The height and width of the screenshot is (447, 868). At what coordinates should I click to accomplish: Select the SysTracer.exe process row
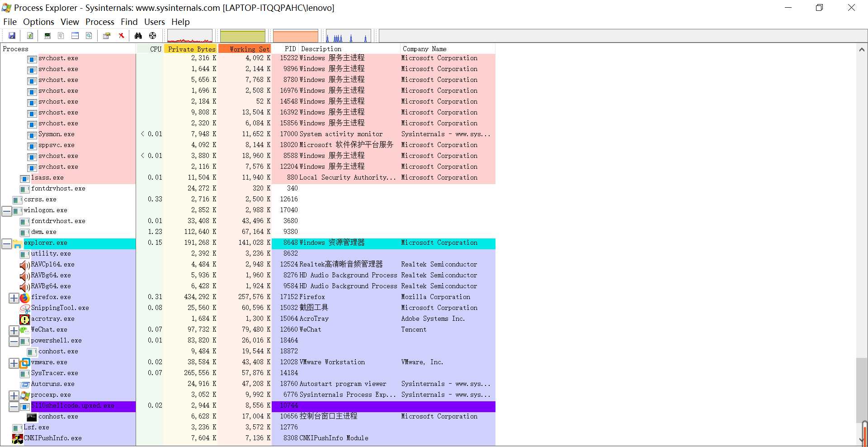(x=248, y=374)
